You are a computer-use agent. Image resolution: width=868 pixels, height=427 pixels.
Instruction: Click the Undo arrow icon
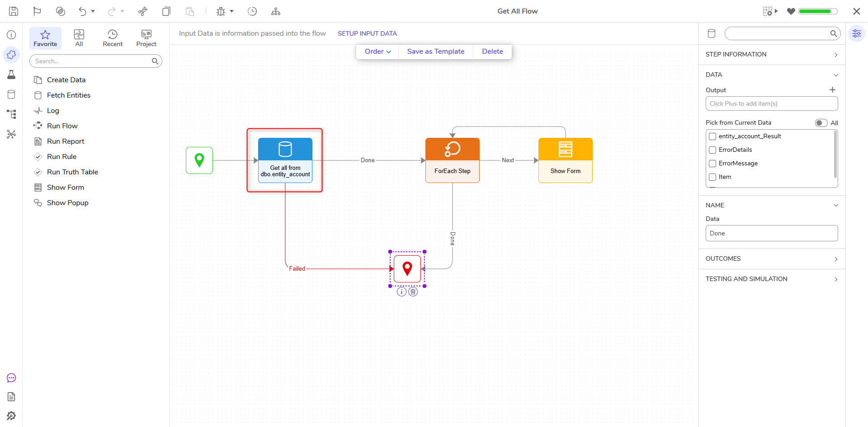[82, 11]
